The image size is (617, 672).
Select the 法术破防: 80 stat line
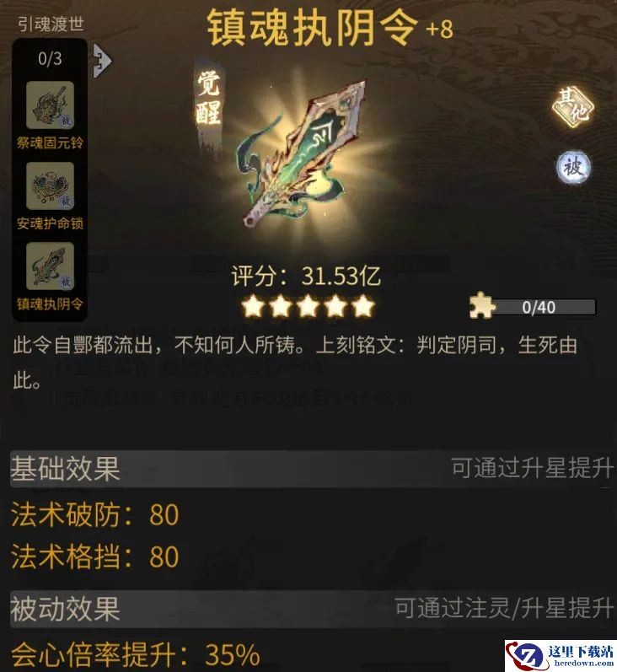click(95, 514)
